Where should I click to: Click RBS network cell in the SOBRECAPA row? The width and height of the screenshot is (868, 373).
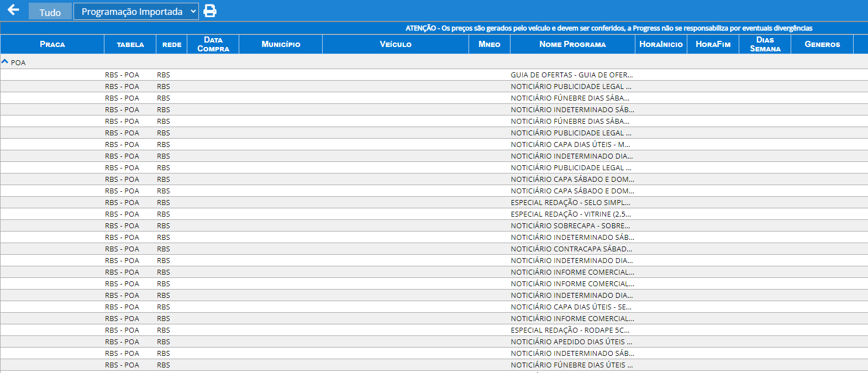(164, 225)
